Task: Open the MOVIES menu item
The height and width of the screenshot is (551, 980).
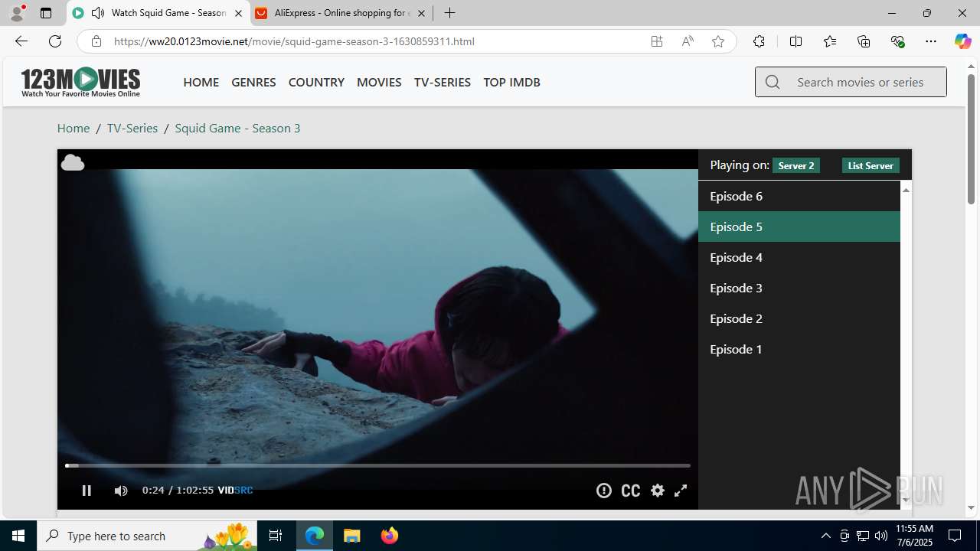Action: (x=379, y=82)
